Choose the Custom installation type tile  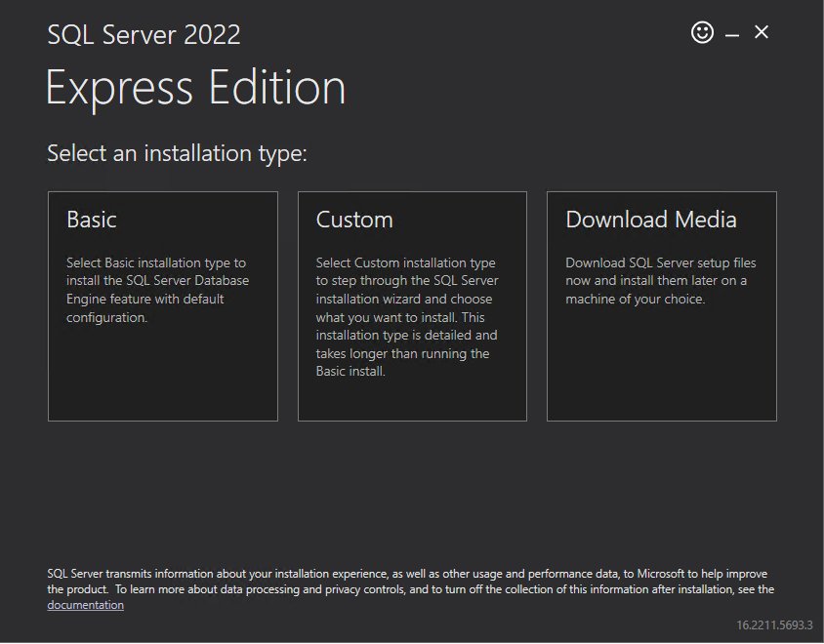click(412, 305)
